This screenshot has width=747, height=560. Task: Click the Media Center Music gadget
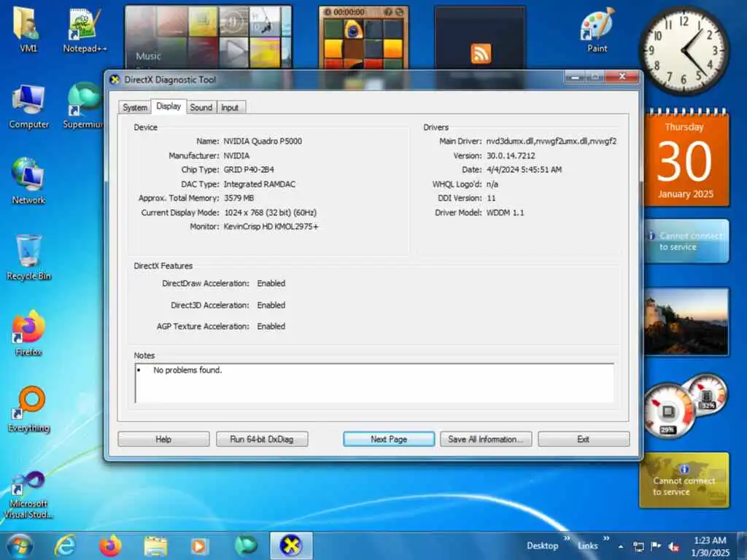pos(208,38)
